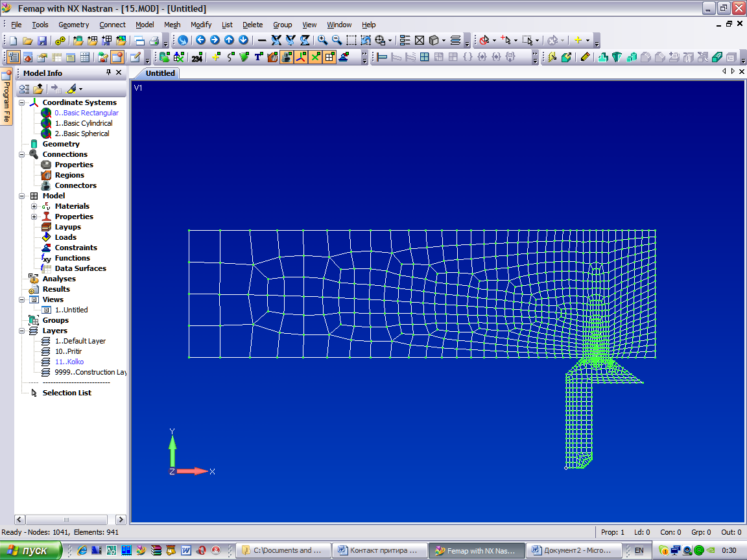This screenshot has width=747, height=560.
Task: Click the Prop: 1 status bar button
Action: click(x=613, y=532)
